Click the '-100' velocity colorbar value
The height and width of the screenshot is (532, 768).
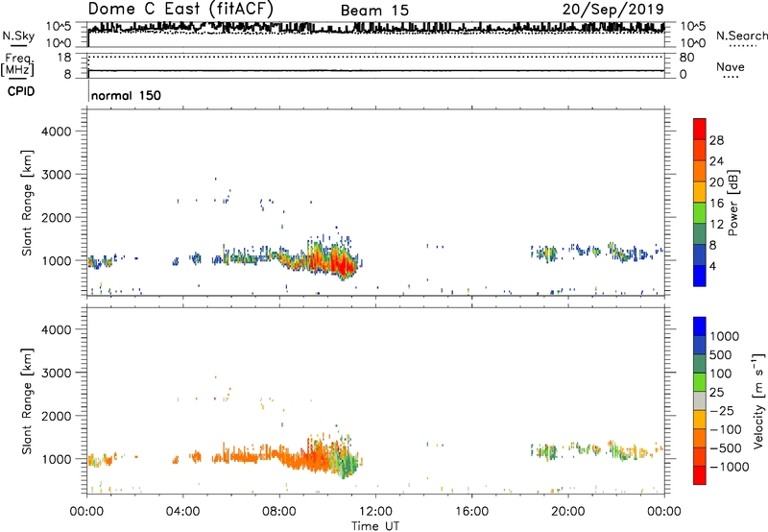point(725,429)
